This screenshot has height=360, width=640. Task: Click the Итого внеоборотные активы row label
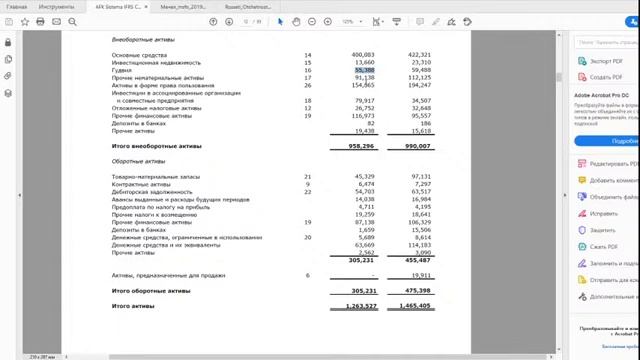click(x=156, y=146)
